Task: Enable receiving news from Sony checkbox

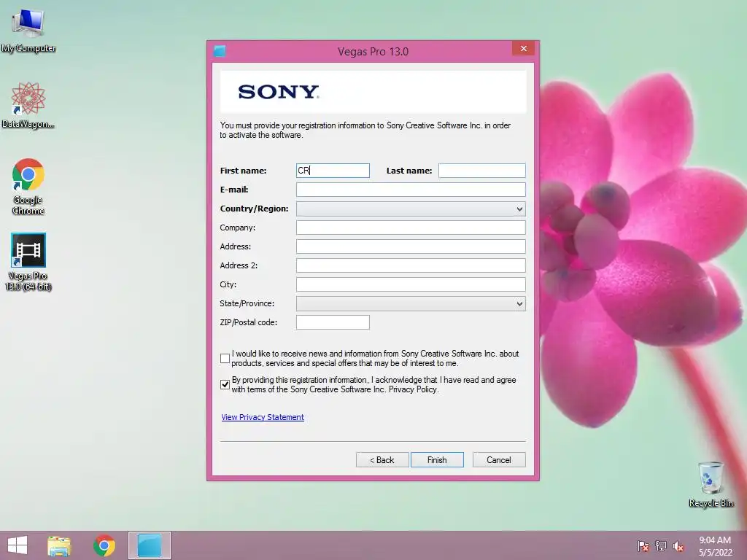Action: pyautogui.click(x=225, y=359)
